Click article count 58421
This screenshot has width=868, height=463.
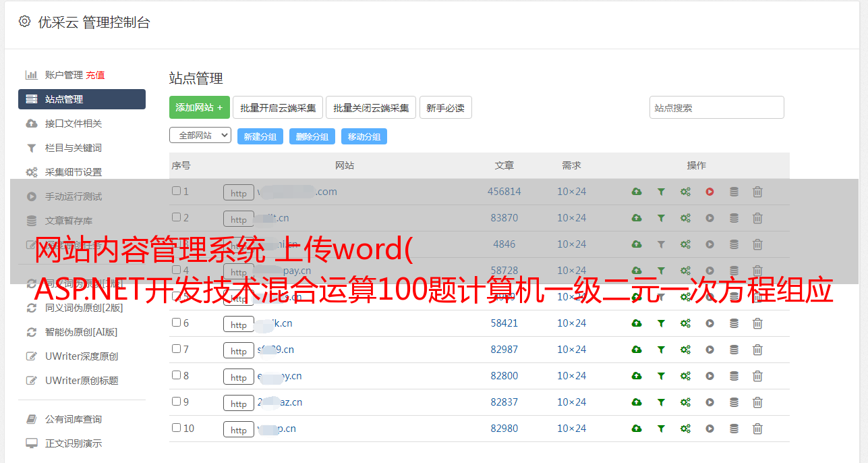[x=504, y=323]
